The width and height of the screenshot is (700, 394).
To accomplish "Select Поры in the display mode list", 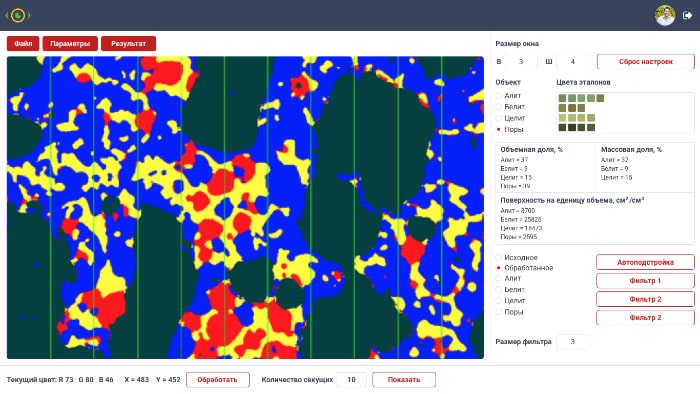I will click(499, 312).
